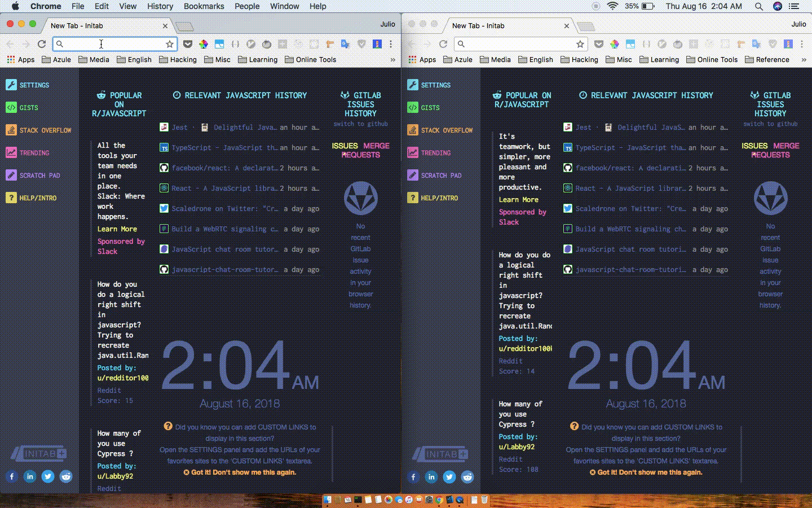Open Chrome three-dot menu in right window
The height and width of the screenshot is (508, 812).
(802, 44)
